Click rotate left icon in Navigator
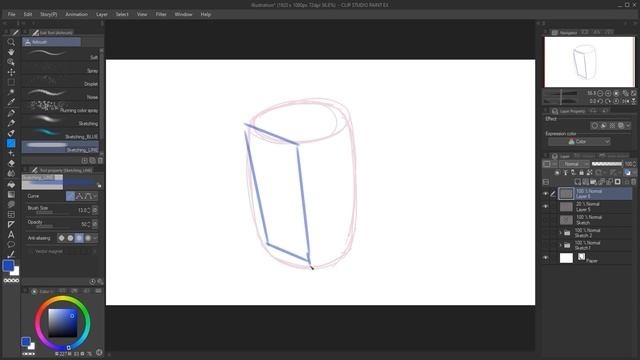This screenshot has height=360, width=640. point(600,101)
